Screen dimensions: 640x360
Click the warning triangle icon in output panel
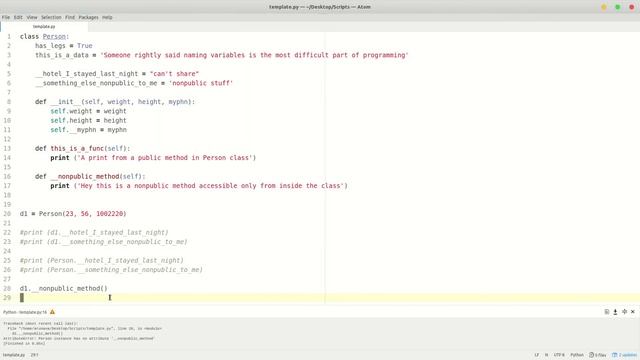[x=52, y=312]
